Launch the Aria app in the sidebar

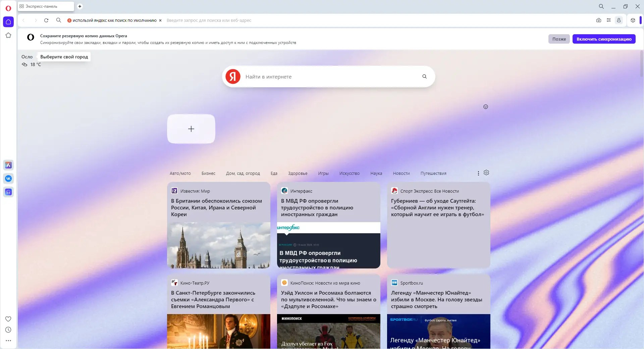point(8,165)
